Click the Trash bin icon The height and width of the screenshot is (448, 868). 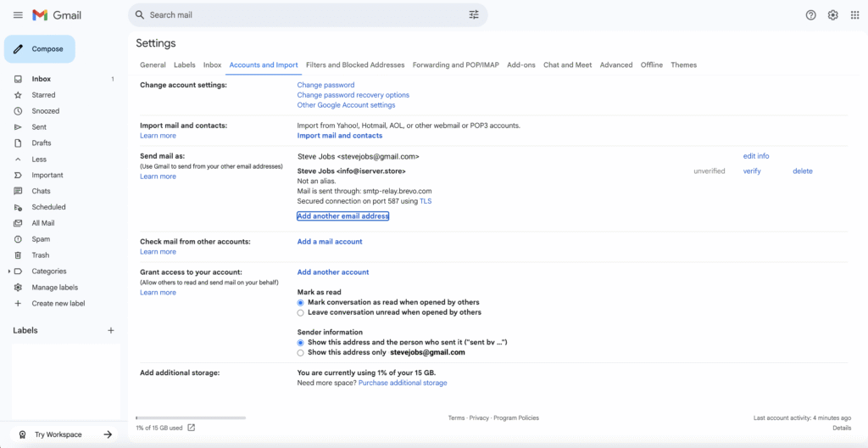(x=18, y=255)
